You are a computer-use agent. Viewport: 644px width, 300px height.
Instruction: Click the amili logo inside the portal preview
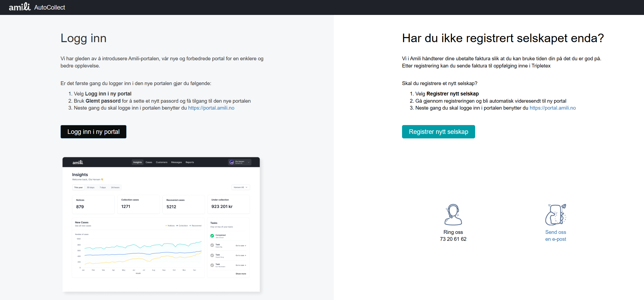point(78,162)
